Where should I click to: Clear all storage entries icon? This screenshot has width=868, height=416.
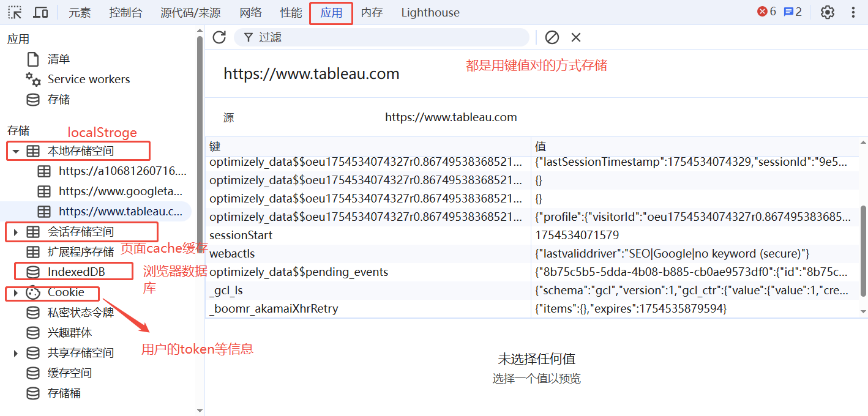coord(552,37)
